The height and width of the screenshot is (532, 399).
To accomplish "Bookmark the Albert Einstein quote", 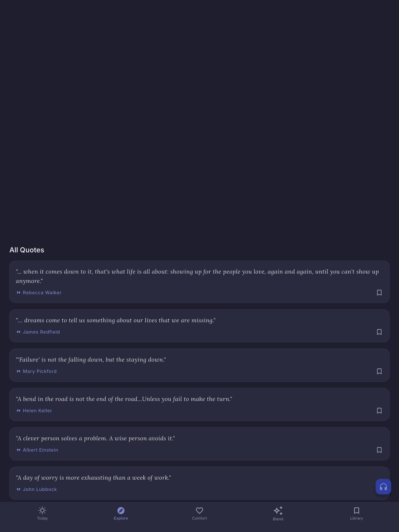I will (379, 450).
